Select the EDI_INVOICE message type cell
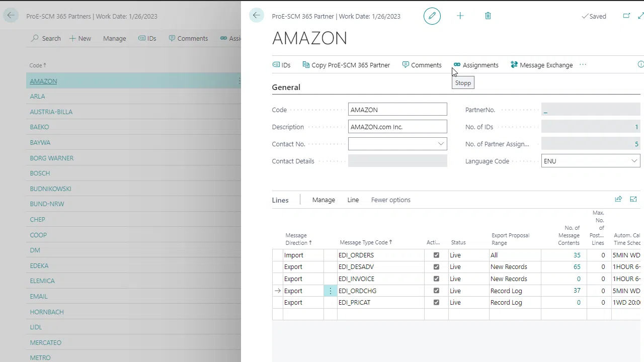The image size is (644, 362). tap(381, 279)
